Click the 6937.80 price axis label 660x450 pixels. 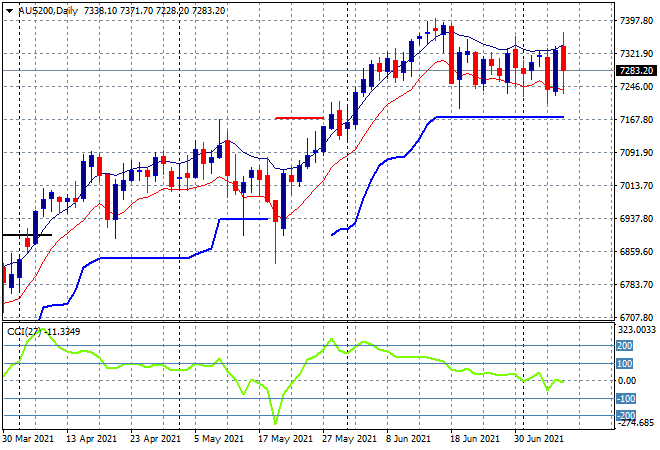[636, 219]
